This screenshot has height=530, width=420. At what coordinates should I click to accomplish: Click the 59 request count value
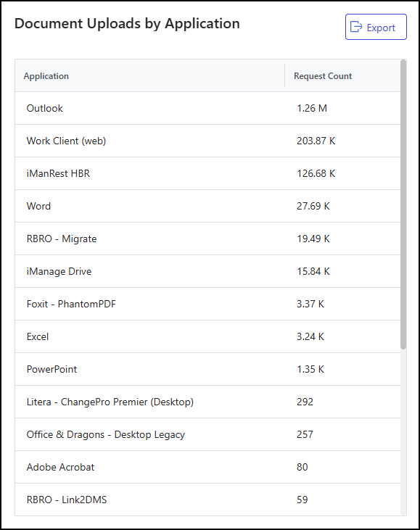pyautogui.click(x=302, y=500)
